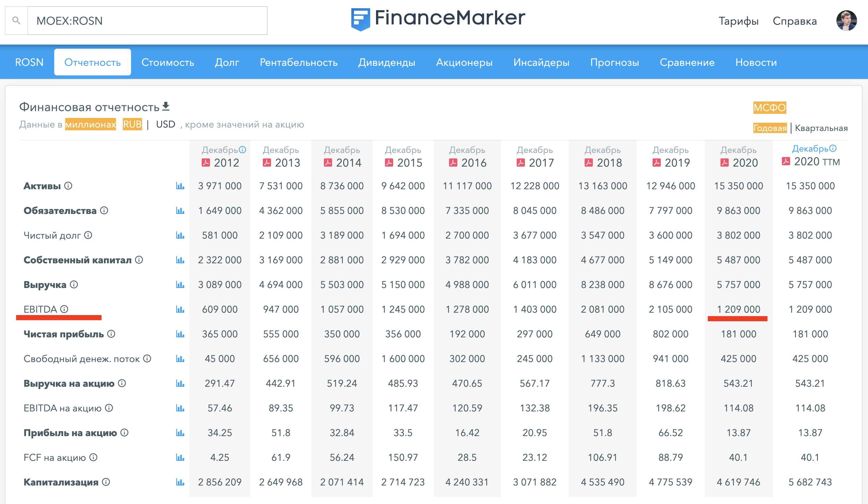Viewport: 868px width, 504px height.
Task: Open the 2018 PDF report icon
Action: tap(589, 163)
